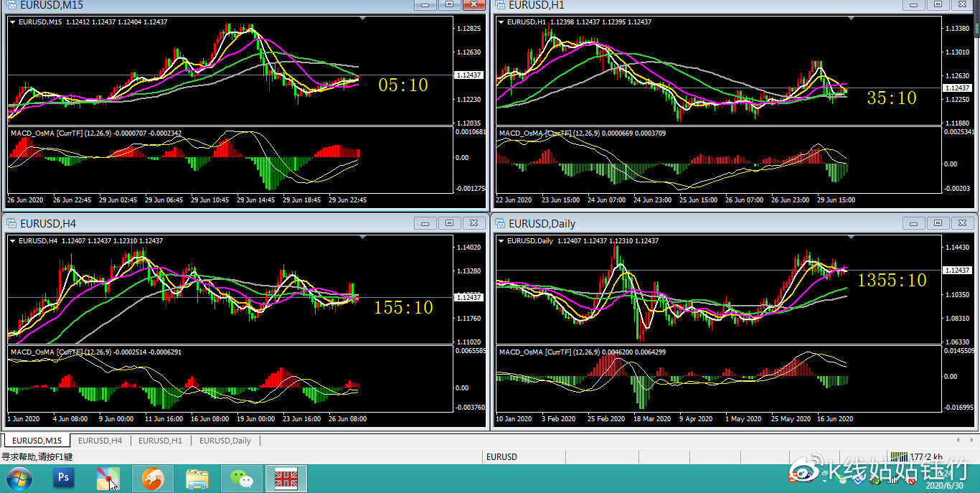Select the yellow 1355:10 label on Daily chart
This screenshot has height=493, width=980.
pyautogui.click(x=892, y=281)
